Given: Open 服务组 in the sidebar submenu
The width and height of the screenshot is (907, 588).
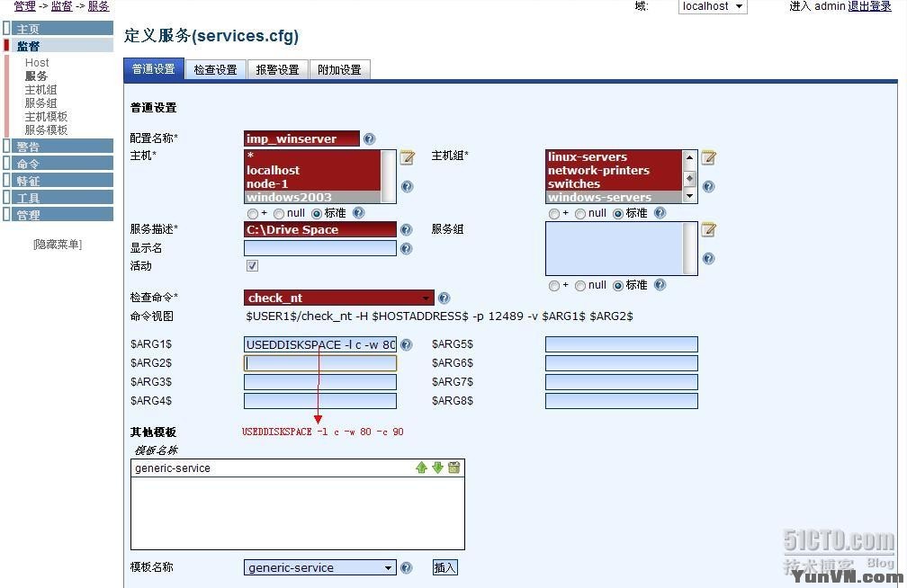Looking at the screenshot, I should tap(41, 102).
